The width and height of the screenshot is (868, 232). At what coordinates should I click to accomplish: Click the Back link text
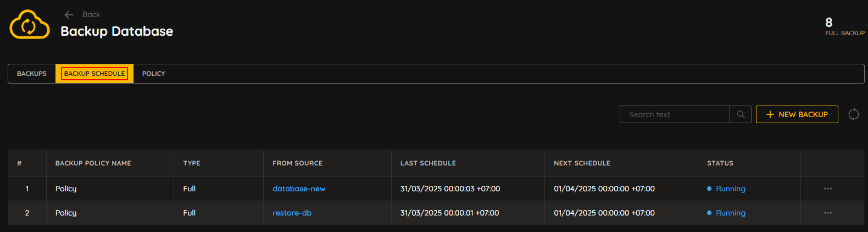[91, 14]
